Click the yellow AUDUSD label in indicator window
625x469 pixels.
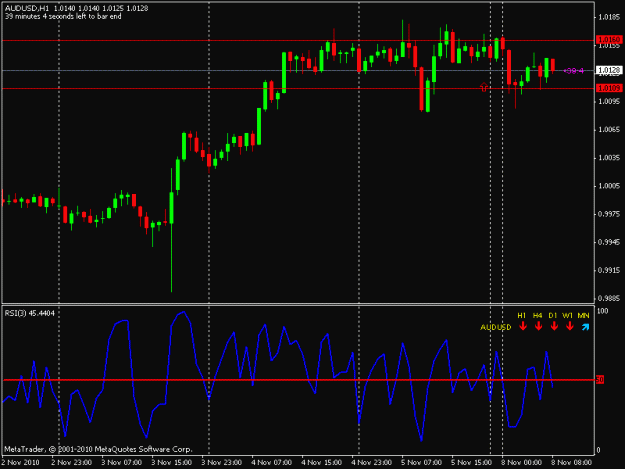pos(495,328)
